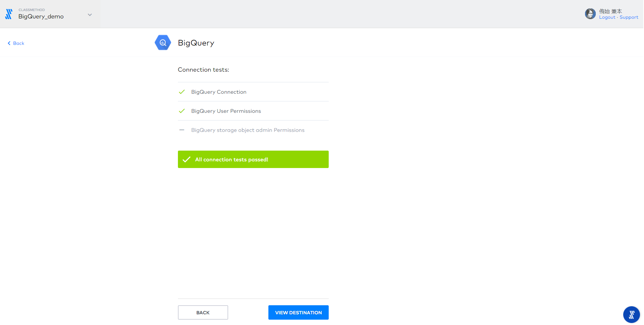The height and width of the screenshot is (325, 644).
Task: Open the CLASSMETHOD account switcher chevron
Action: pos(89,15)
